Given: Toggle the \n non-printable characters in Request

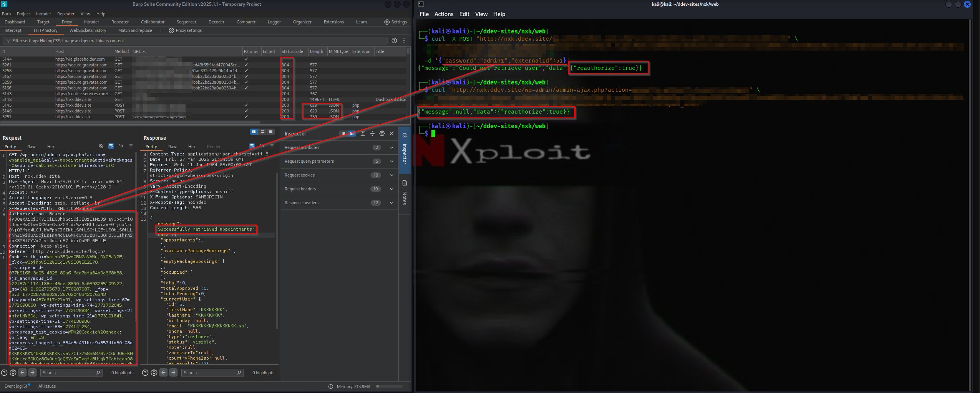Looking at the screenshot, I should (121, 146).
